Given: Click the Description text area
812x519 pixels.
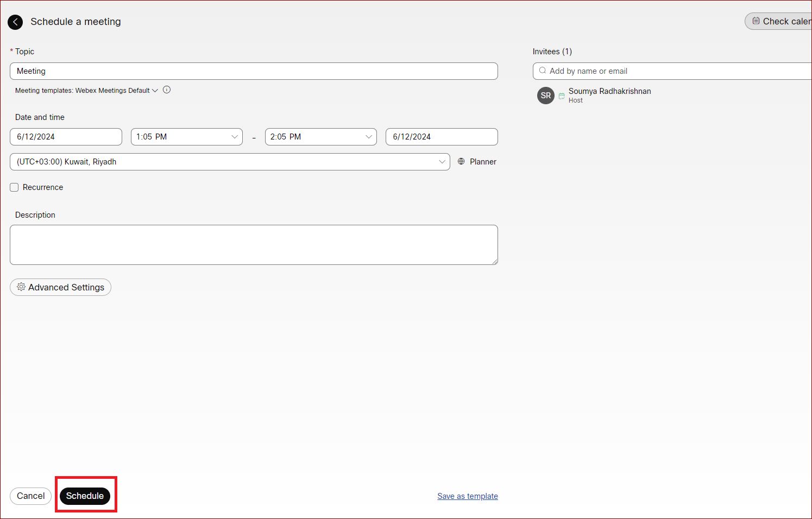Looking at the screenshot, I should [x=254, y=245].
